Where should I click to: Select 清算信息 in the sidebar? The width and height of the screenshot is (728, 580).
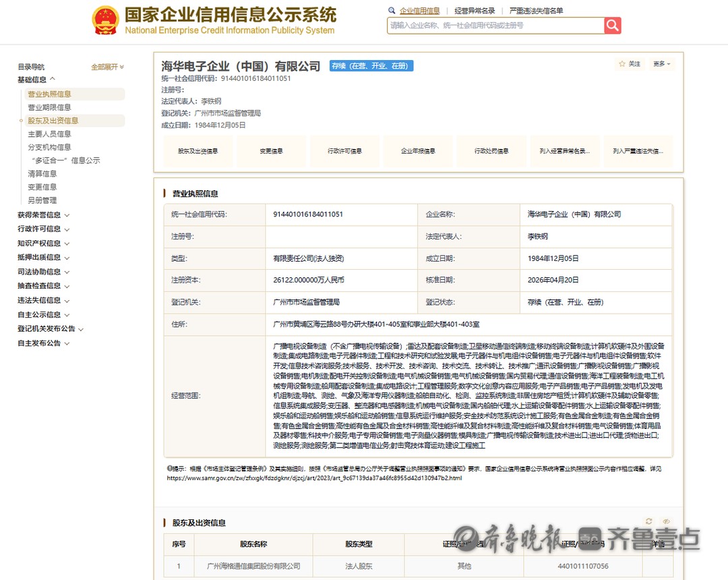tap(42, 174)
